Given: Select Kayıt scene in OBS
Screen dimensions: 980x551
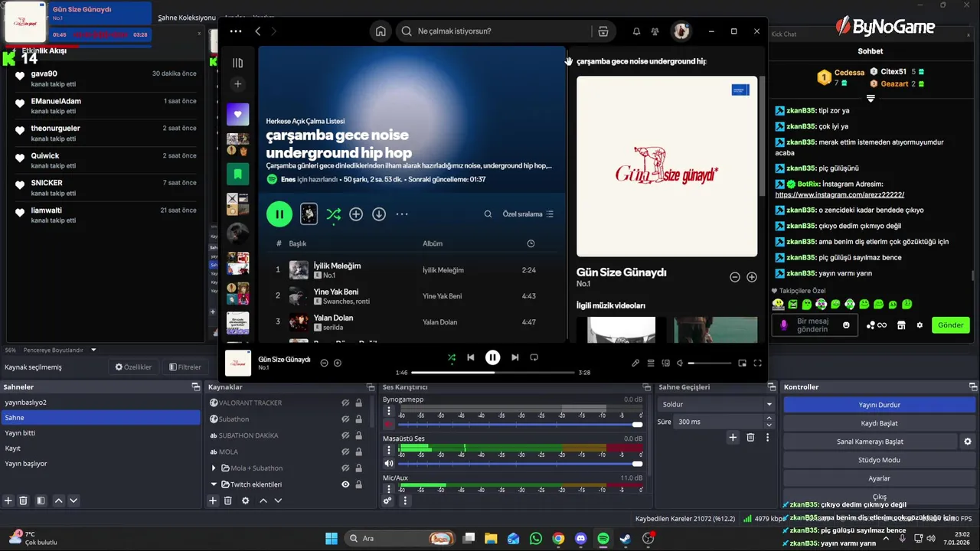Looking at the screenshot, I should [100, 448].
